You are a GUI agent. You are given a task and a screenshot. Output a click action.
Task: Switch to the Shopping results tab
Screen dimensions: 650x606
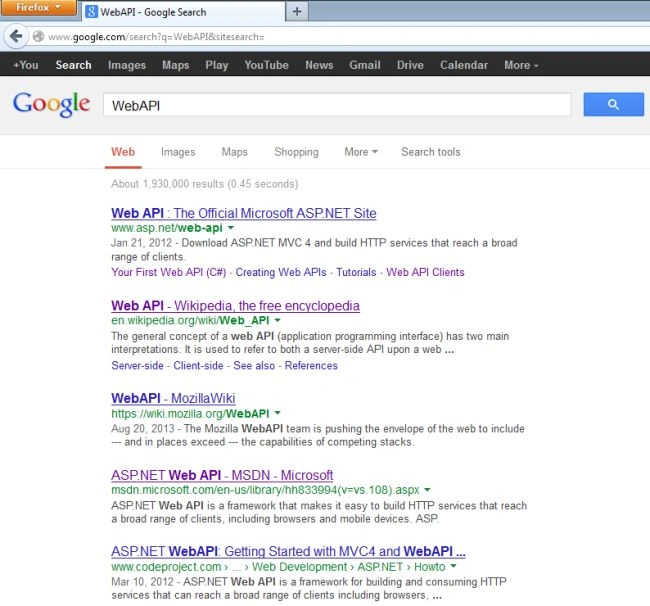click(296, 152)
